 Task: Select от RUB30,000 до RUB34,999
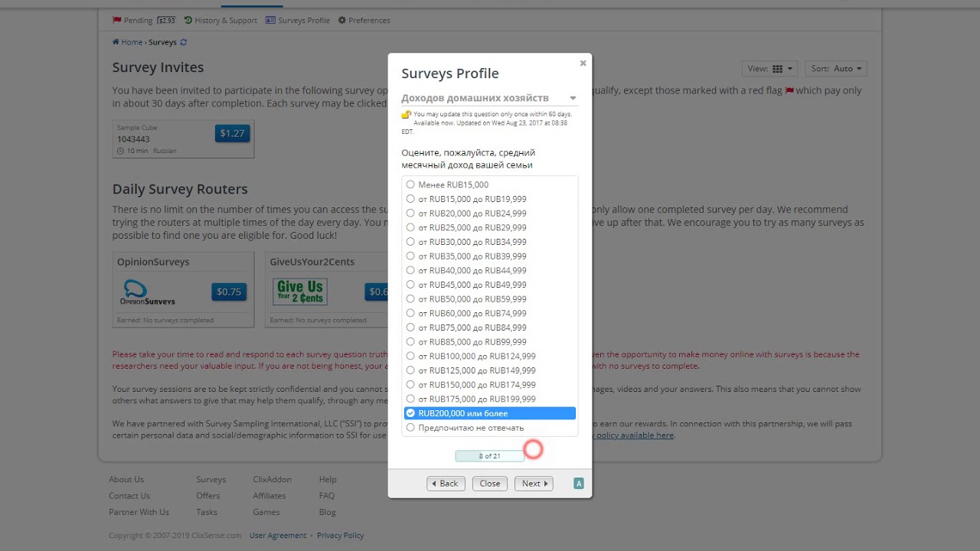[490, 242]
